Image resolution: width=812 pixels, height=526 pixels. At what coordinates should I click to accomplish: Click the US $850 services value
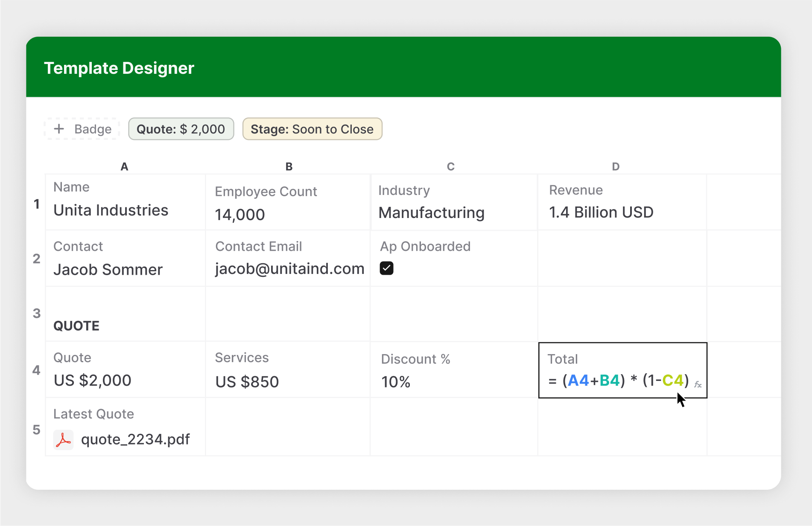[x=247, y=382]
